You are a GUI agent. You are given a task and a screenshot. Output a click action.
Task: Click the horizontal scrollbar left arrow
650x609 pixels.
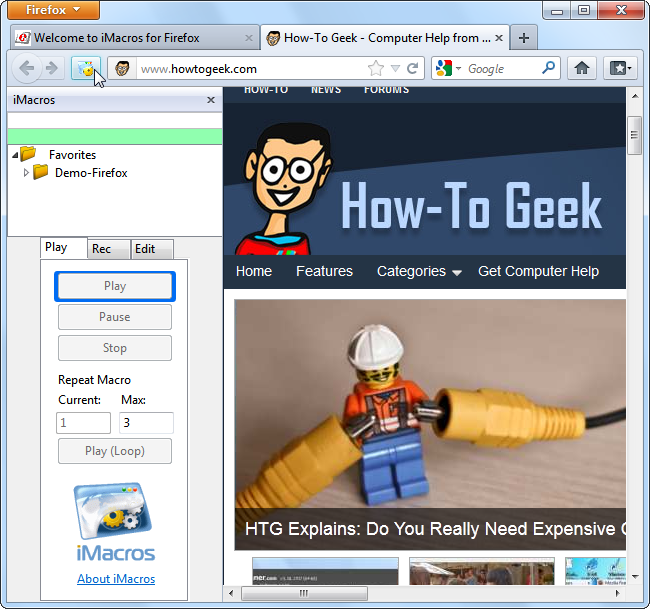(x=231, y=593)
